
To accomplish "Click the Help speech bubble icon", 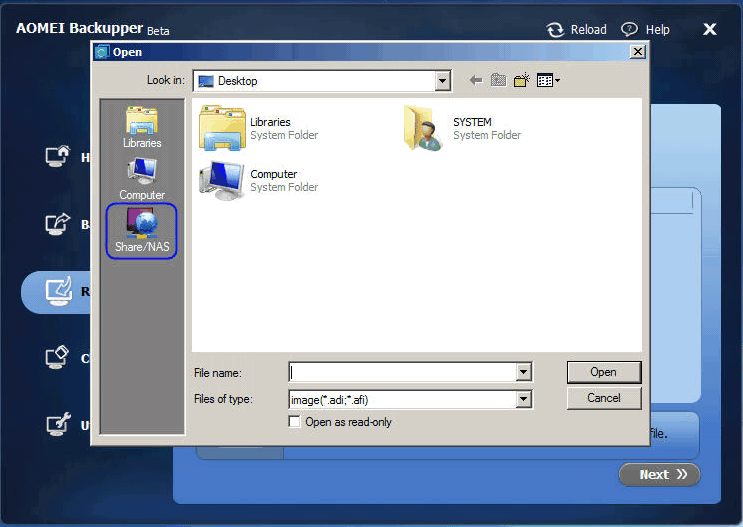I will [x=629, y=29].
